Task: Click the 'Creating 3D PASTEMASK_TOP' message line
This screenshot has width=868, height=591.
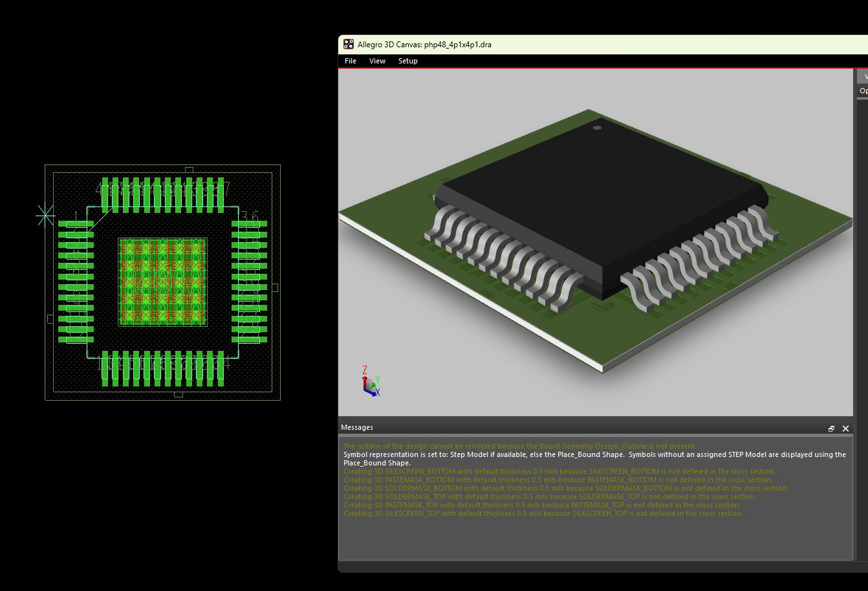Action: (x=542, y=505)
